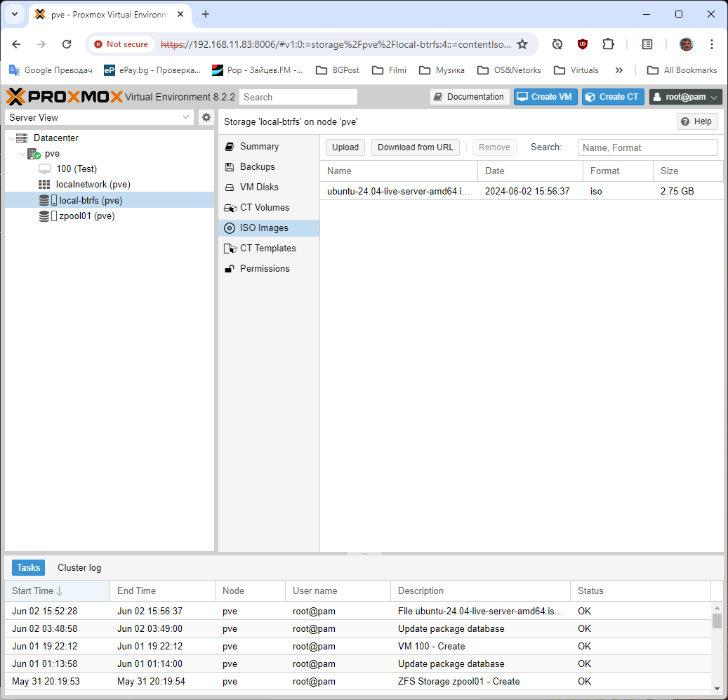Reload the Proxmox page

[x=67, y=44]
